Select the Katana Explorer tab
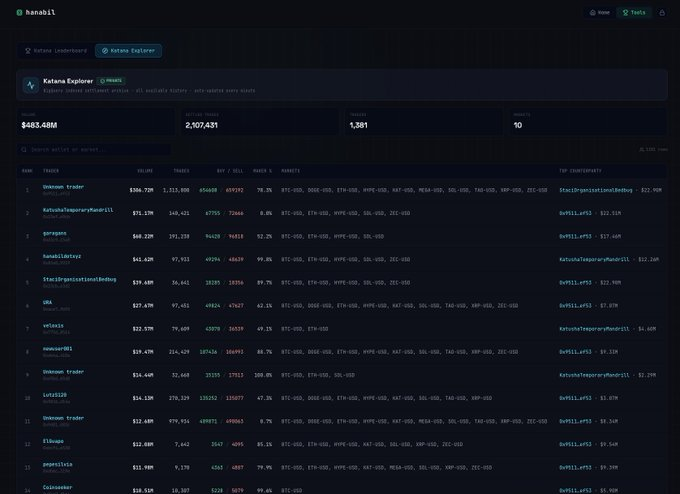This screenshot has width=680, height=494. coord(129,51)
